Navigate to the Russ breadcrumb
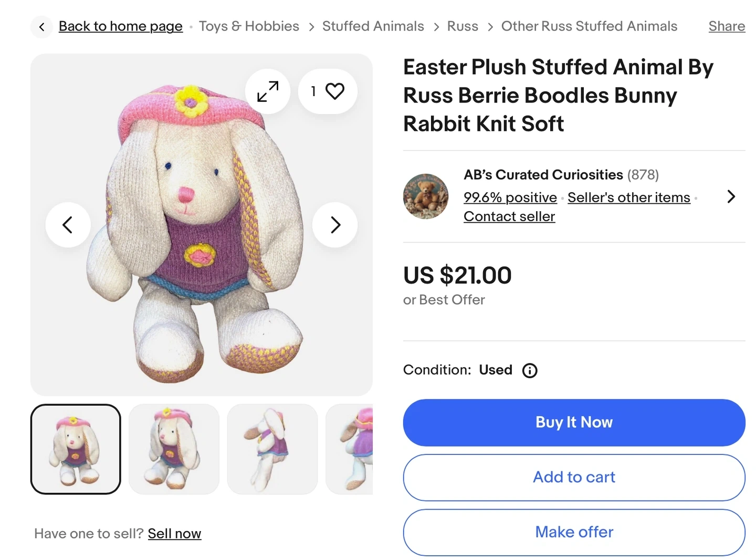Screen dimensions: 756x560 click(x=463, y=26)
